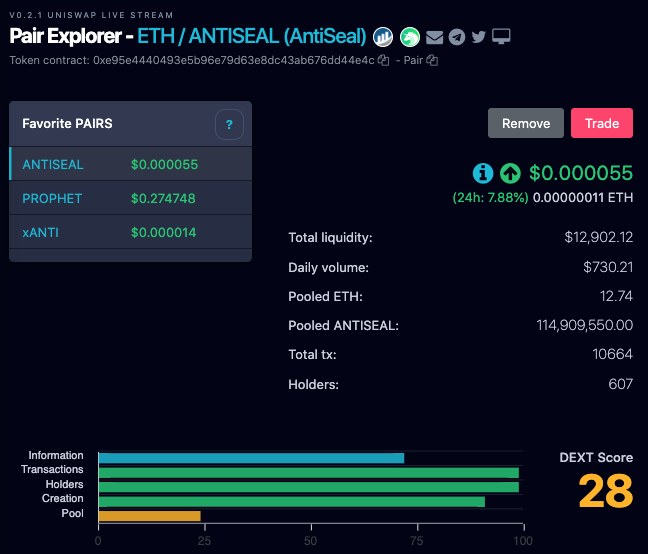648x554 pixels.
Task: Click the Favorite PAIRS heading
Action: click(x=67, y=124)
